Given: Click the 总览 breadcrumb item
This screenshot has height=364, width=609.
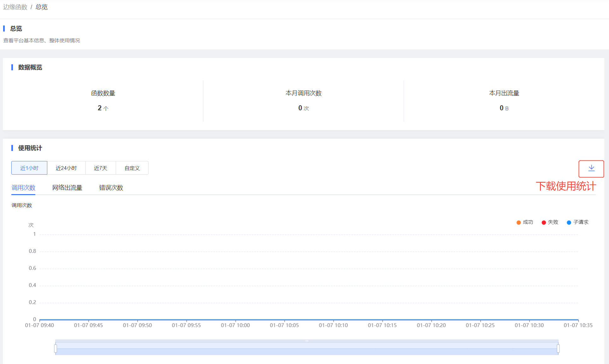Looking at the screenshot, I should 42,7.
